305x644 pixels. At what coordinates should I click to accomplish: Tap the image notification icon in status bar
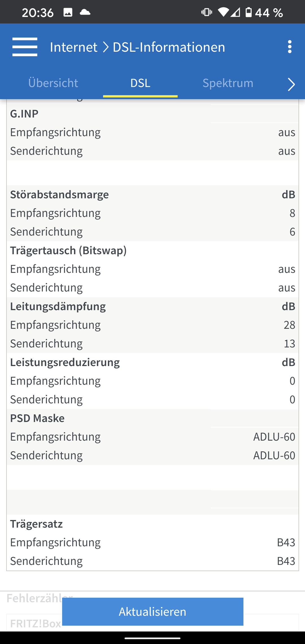click(68, 12)
